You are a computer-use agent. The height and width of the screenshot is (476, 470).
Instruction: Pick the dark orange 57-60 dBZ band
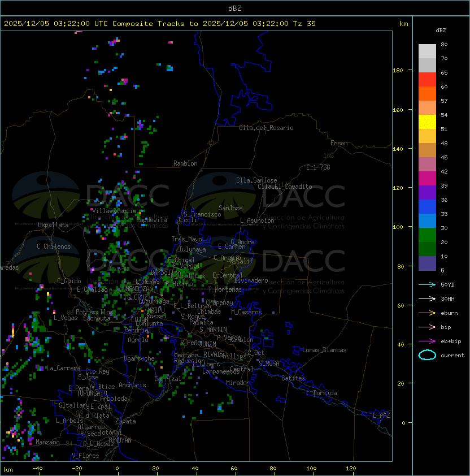(427, 94)
